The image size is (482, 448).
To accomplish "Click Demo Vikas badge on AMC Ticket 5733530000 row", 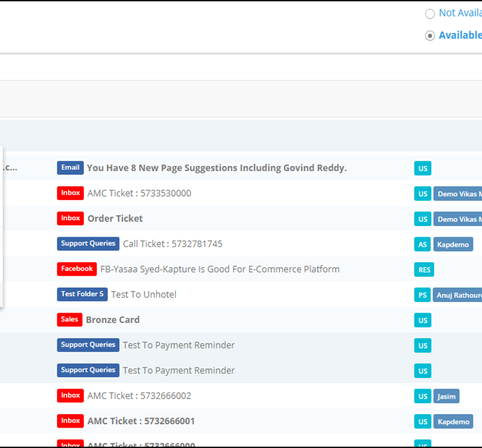I will point(458,194).
